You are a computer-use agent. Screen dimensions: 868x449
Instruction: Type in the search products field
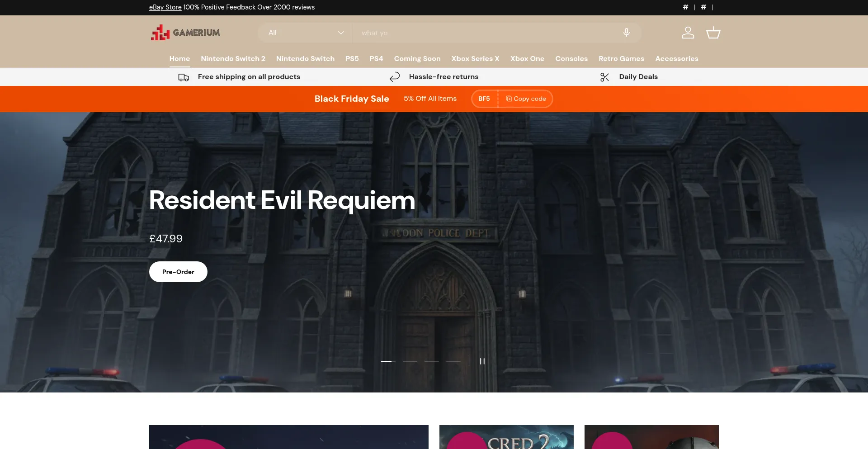pos(475,33)
